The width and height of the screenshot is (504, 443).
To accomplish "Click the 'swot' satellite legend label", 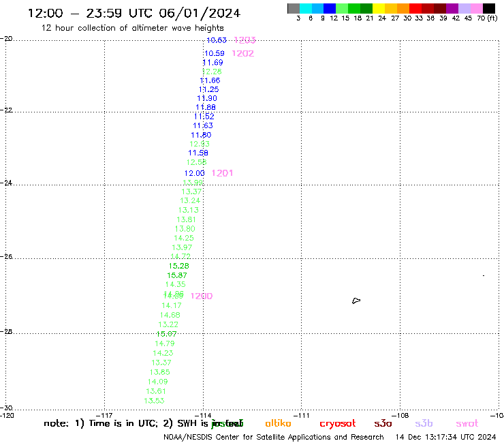I will (x=467, y=424).
